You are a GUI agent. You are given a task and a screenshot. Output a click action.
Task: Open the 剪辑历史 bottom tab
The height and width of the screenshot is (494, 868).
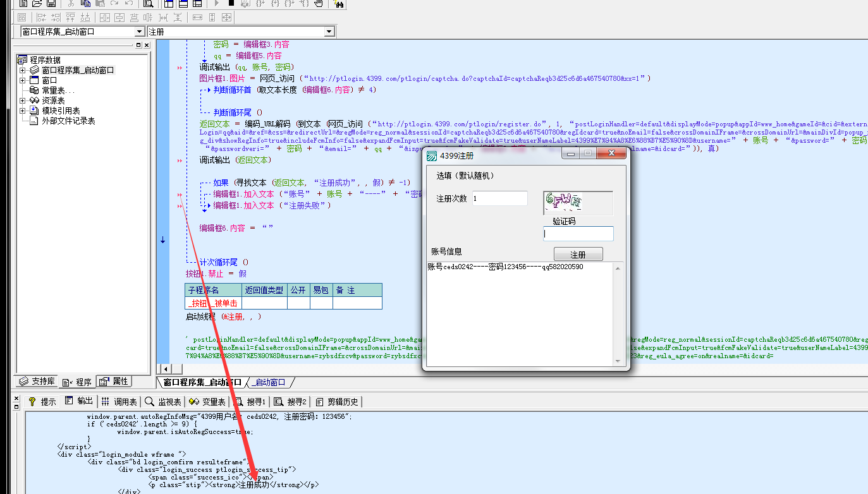click(x=338, y=401)
